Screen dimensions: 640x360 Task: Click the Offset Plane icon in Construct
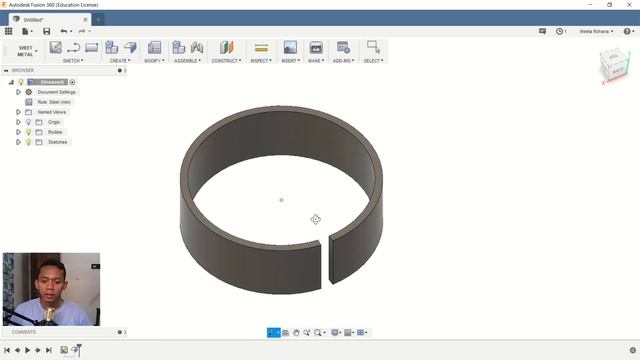click(227, 47)
